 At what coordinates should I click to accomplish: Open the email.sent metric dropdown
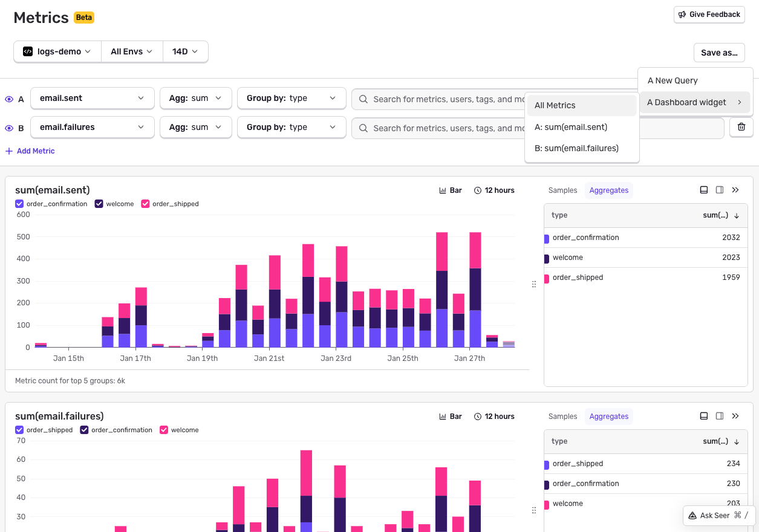coord(92,98)
